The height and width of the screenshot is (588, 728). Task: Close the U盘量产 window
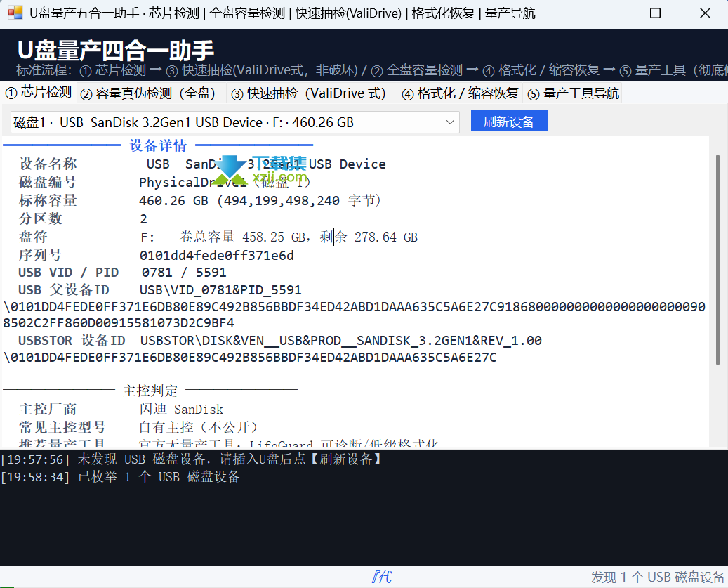click(x=705, y=13)
